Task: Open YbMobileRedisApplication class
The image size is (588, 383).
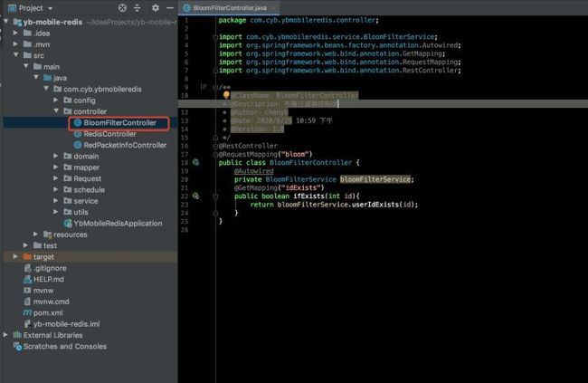Action: point(118,224)
